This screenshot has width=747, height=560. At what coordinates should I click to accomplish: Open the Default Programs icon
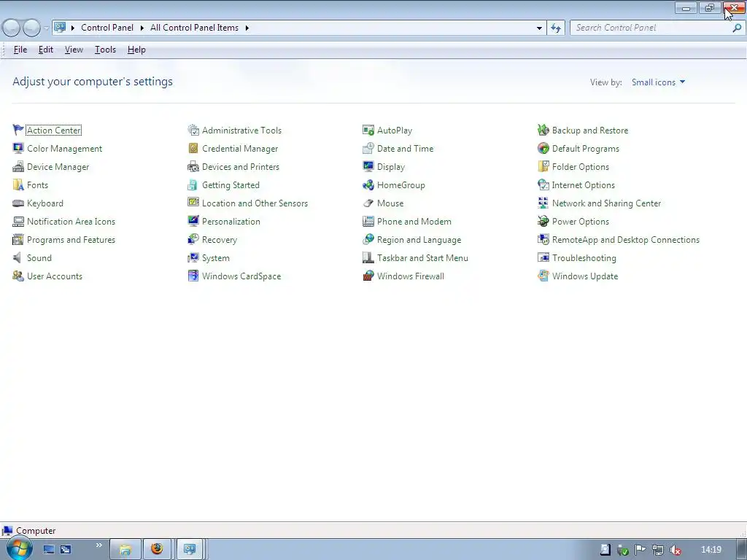543,148
